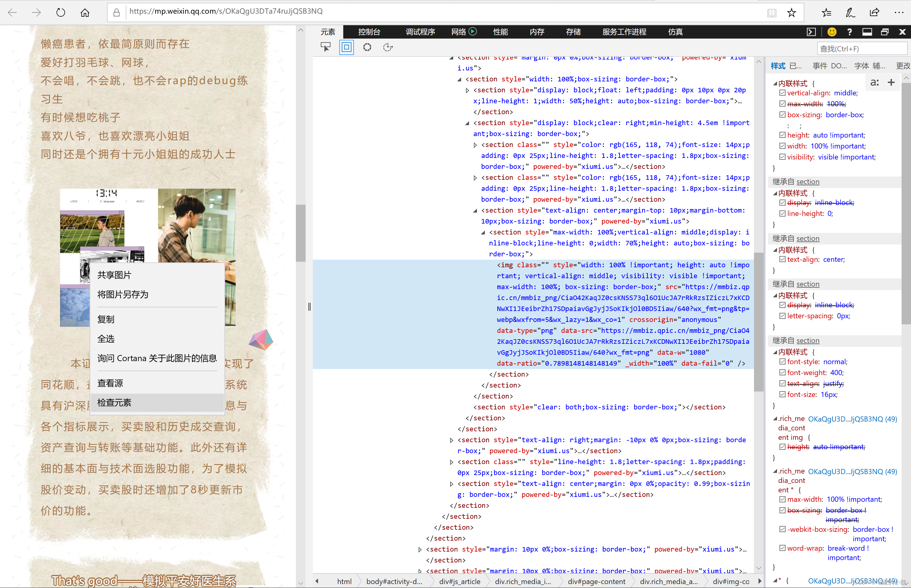Toggle pseudo state a: button

(x=874, y=83)
